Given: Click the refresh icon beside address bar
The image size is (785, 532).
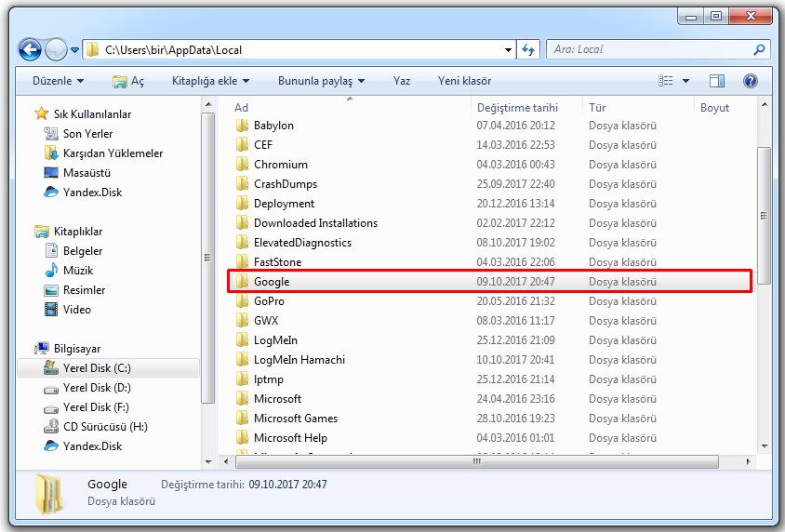Looking at the screenshot, I should pos(528,49).
